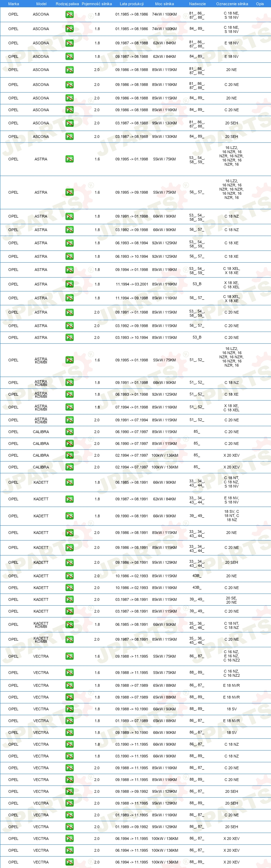Click the Moc silnika column header
The height and width of the screenshot is (868, 271).
[165, 4]
